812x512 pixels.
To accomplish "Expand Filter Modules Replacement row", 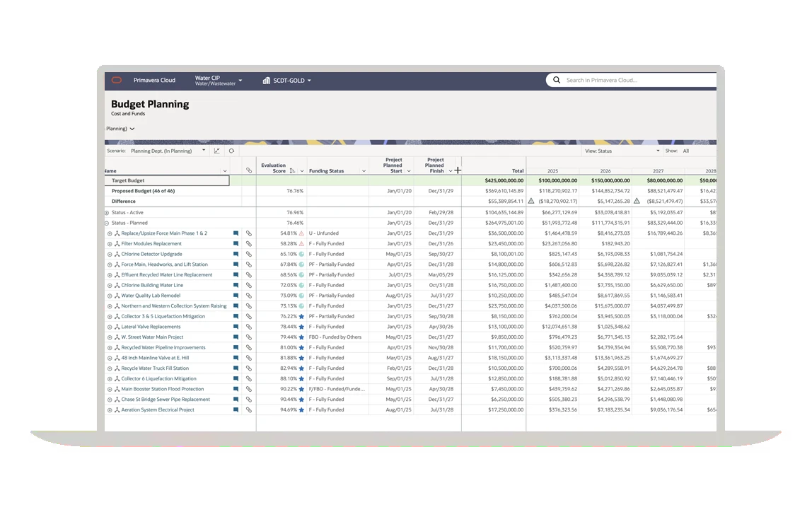I will point(110,244).
